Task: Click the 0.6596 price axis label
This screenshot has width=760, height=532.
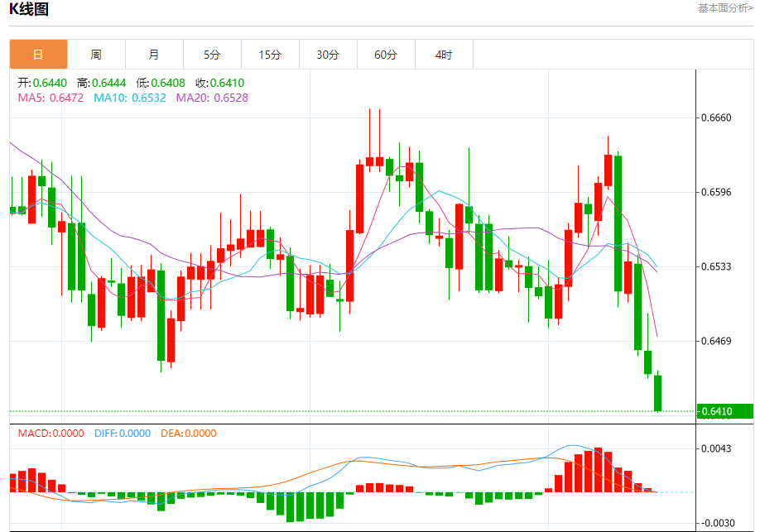Action: (x=716, y=192)
